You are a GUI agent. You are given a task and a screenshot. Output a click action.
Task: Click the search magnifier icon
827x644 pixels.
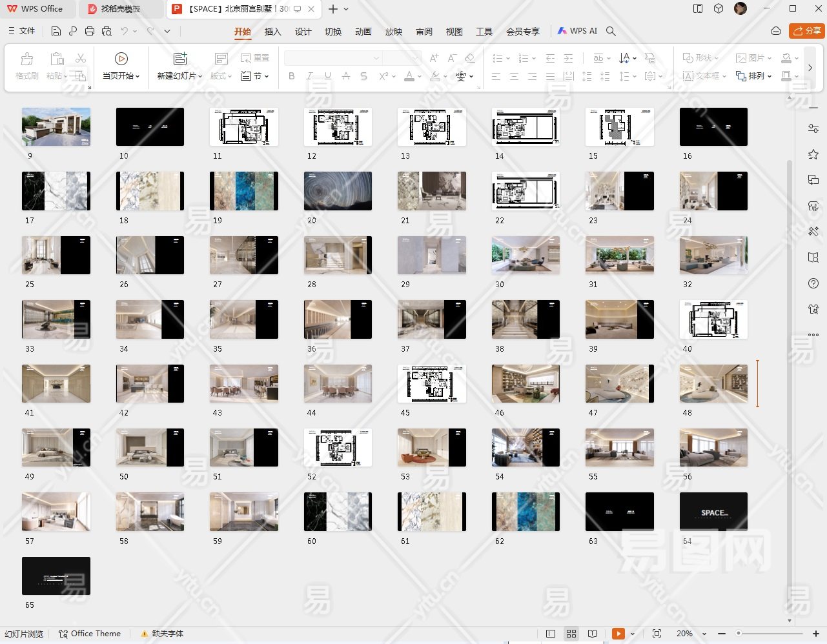click(611, 31)
